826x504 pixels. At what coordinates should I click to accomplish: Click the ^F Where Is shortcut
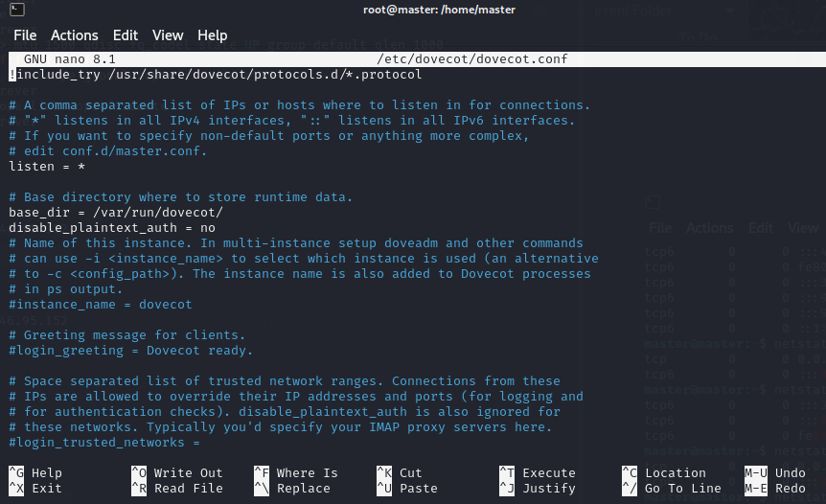296,473
